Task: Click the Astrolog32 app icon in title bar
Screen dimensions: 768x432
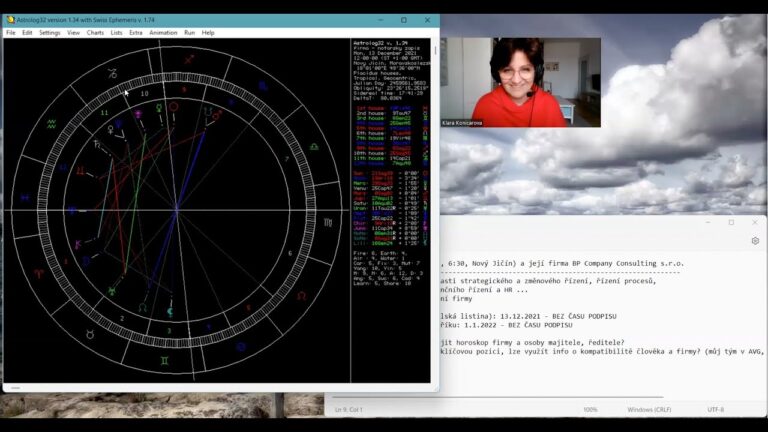Action: tap(10, 19)
